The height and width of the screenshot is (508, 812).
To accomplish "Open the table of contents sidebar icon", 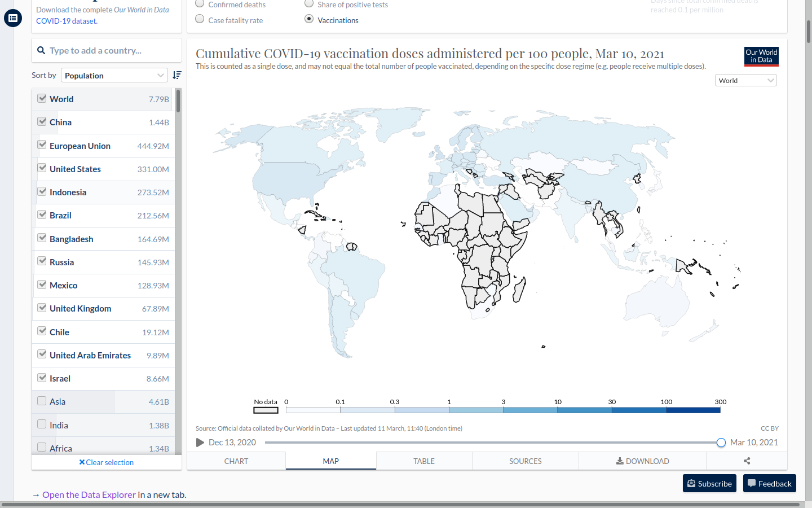I will [13, 18].
